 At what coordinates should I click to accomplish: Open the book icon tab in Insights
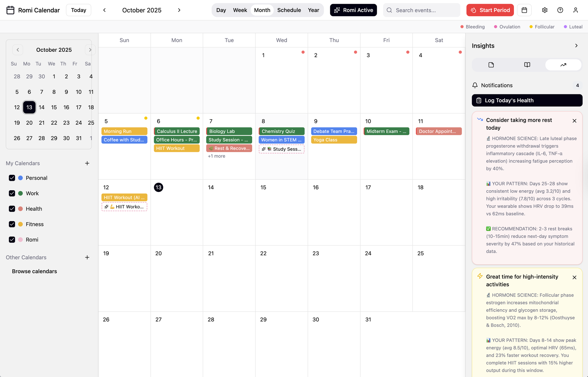point(527,65)
